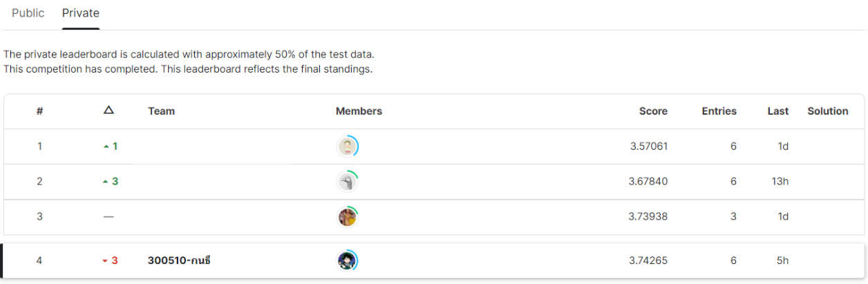The width and height of the screenshot is (868, 284).
Task: Open the rank 3 member avatar
Action: click(348, 217)
